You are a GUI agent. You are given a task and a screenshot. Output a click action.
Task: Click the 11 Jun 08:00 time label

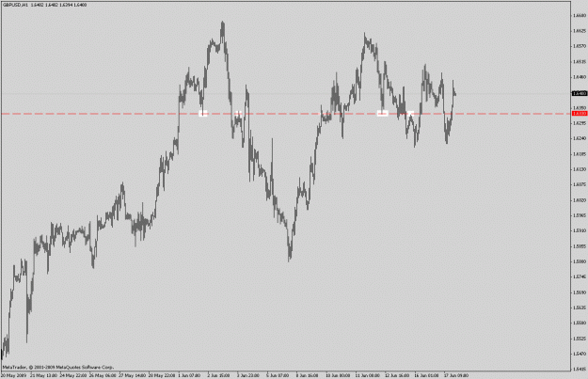click(368, 375)
